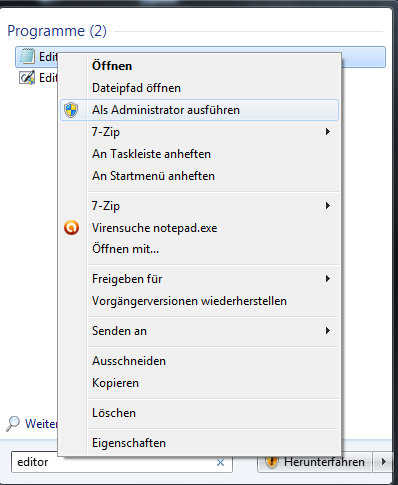Click the second Editor result icon
Screen dimensions: 398x485
27,78
